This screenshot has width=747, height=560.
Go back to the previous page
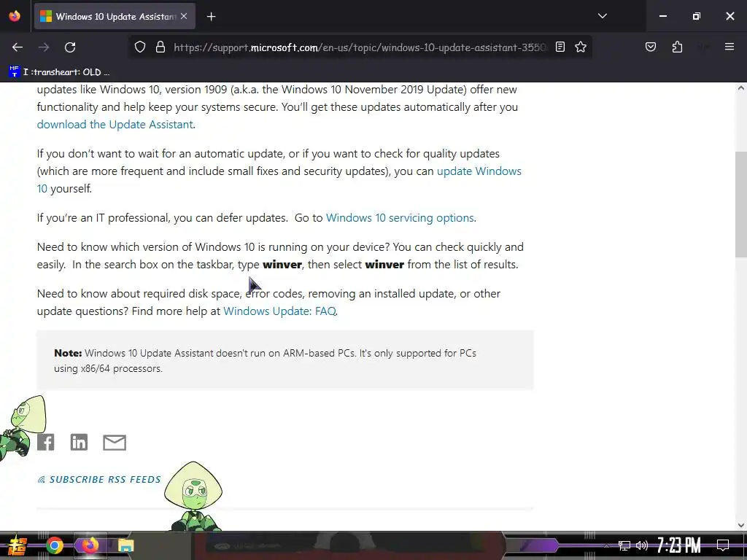click(x=18, y=47)
